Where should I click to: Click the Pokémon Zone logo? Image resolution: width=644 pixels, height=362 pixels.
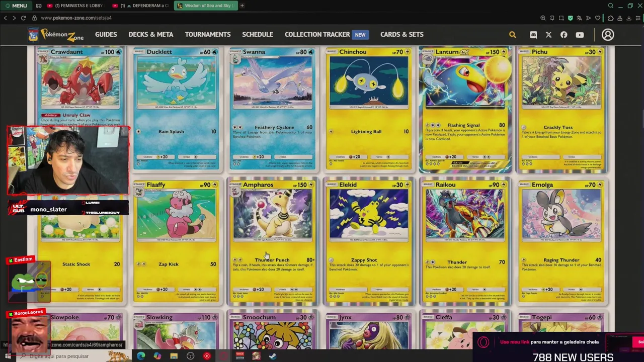coord(56,35)
